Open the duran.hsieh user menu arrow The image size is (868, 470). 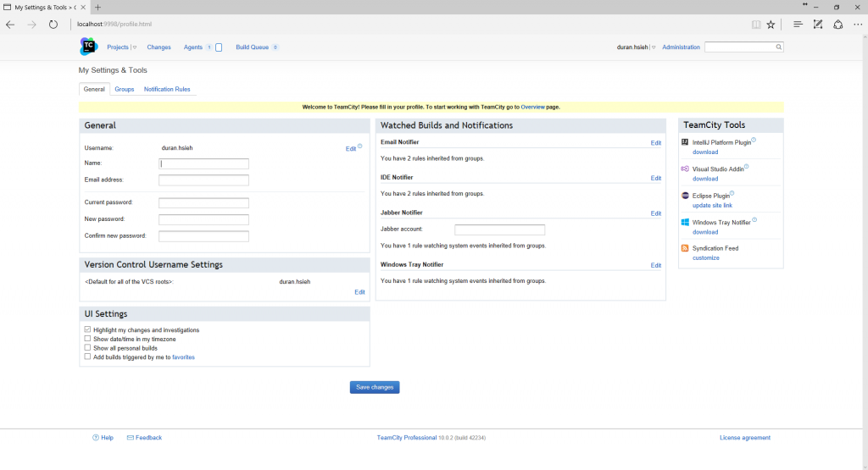(x=654, y=47)
